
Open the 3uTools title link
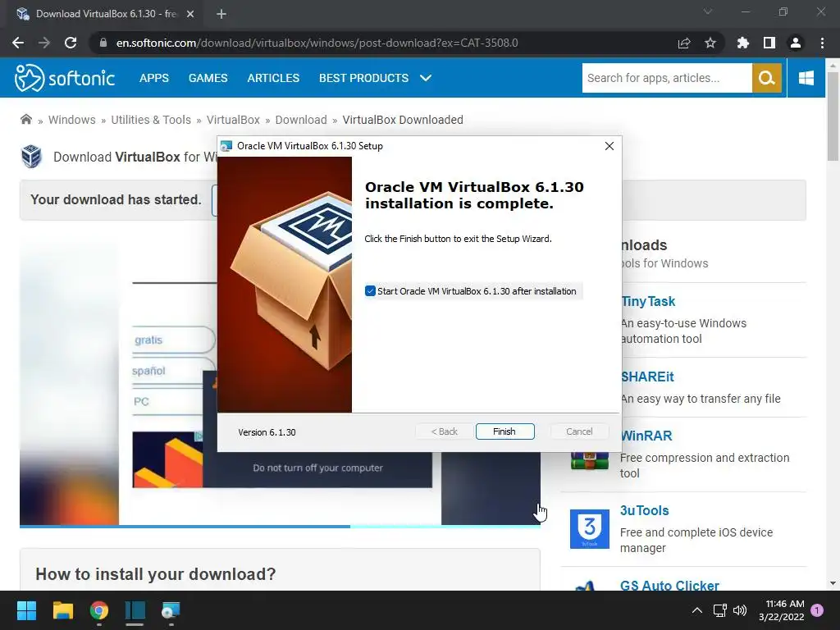pos(645,510)
